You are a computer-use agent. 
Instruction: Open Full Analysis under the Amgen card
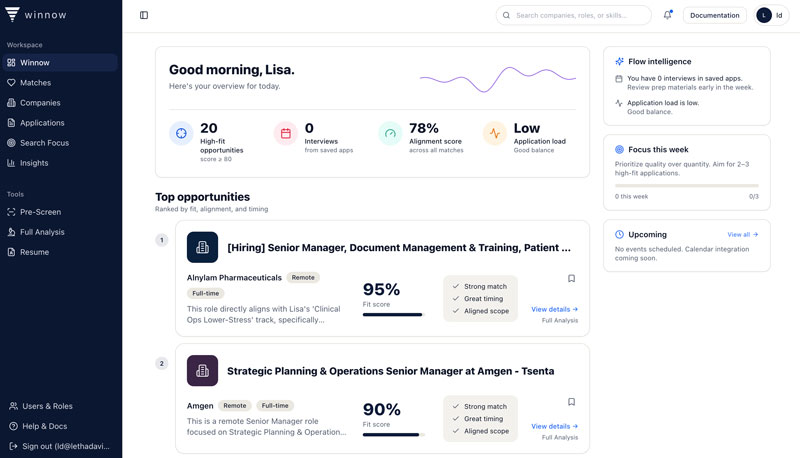(560, 437)
